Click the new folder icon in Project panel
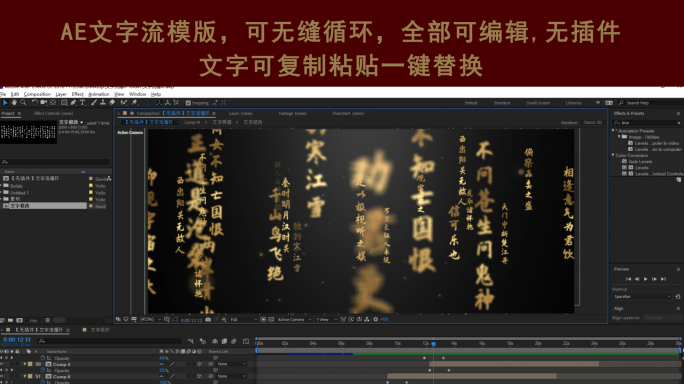This screenshot has width=684, height=384. pyautogui.click(x=10, y=320)
